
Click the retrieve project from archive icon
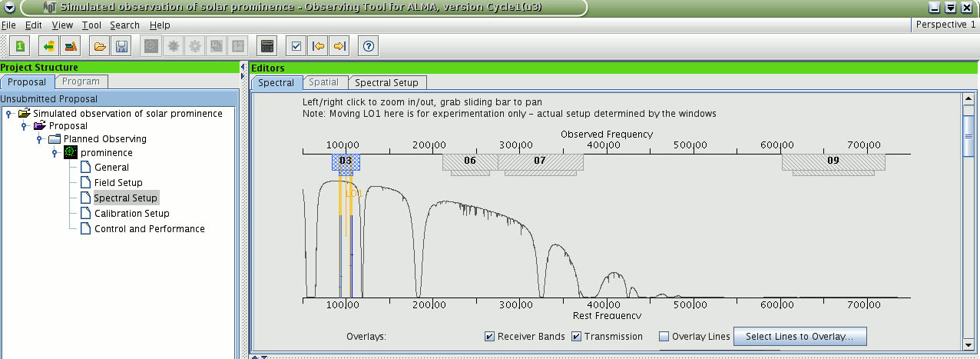(x=49, y=46)
